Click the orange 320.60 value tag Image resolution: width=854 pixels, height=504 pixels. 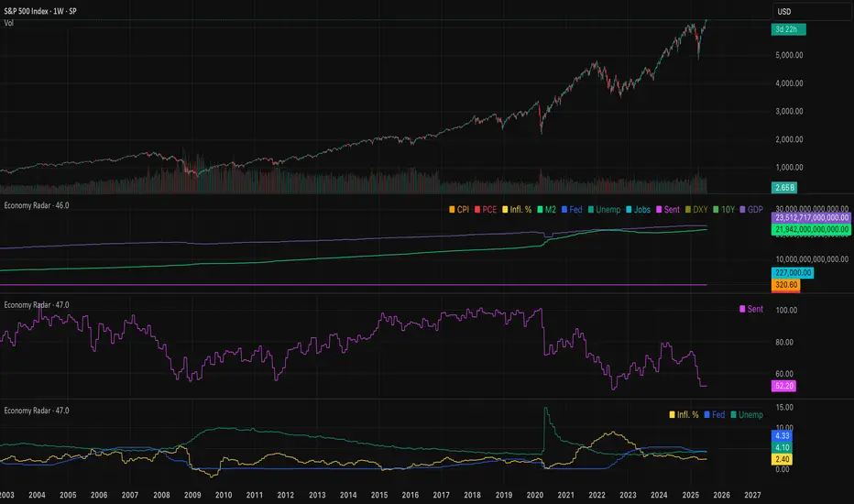click(785, 285)
